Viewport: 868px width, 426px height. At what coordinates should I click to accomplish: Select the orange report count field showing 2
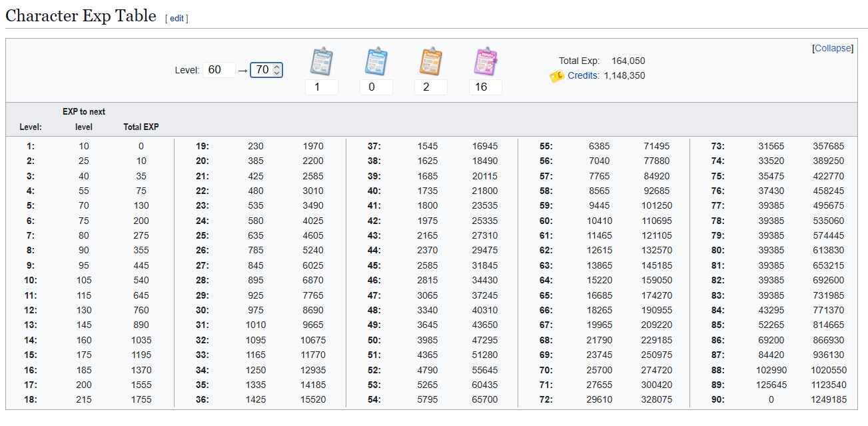point(431,87)
